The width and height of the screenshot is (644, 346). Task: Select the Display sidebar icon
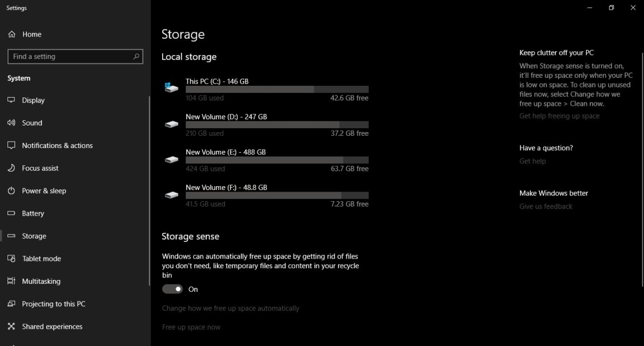pos(12,100)
